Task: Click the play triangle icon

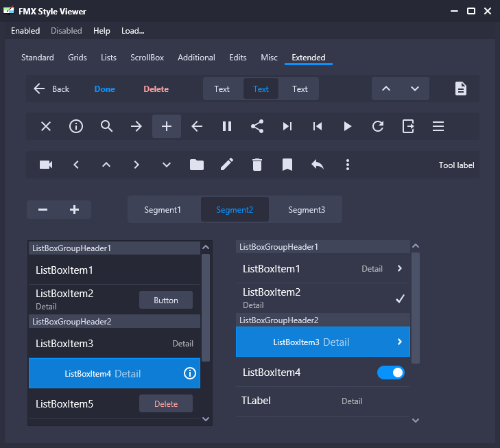Action: pyautogui.click(x=348, y=126)
